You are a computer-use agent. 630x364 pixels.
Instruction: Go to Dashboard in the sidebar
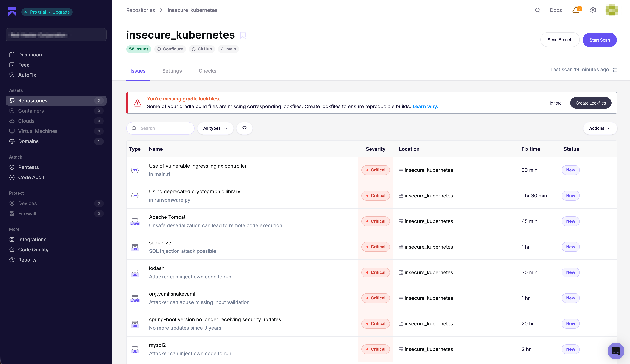click(x=56, y=55)
